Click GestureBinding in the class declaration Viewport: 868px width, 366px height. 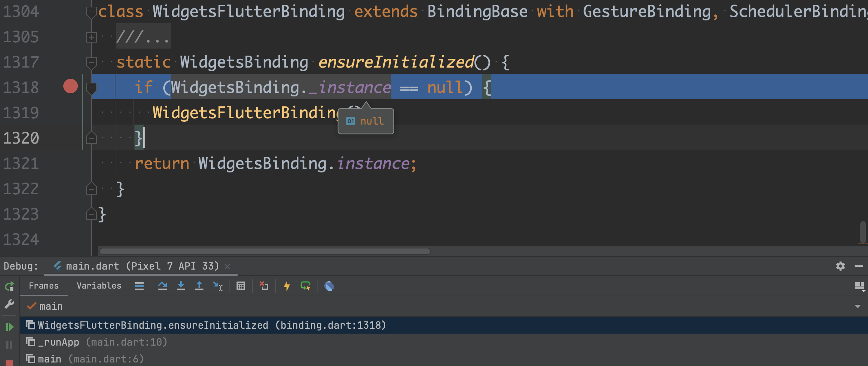click(x=647, y=12)
